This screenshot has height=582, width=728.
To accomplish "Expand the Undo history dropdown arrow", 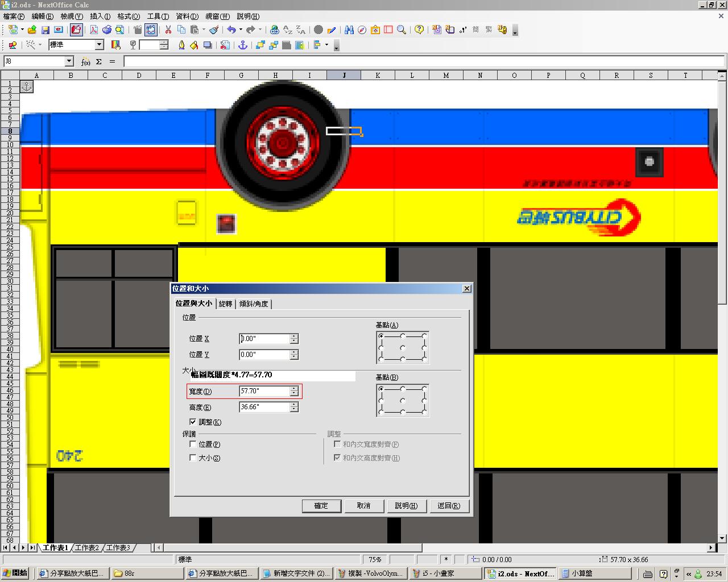I will [x=241, y=30].
